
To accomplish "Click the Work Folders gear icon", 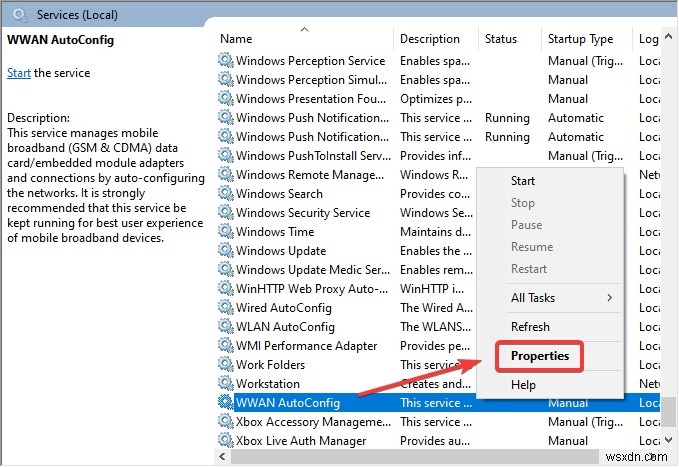I will 226,364.
